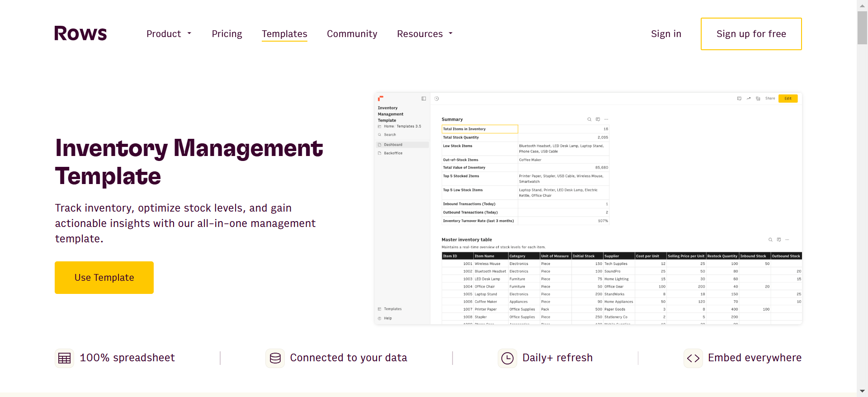This screenshot has height=397, width=868.
Task: Click comment icon on Master inventory table
Action: pyautogui.click(x=779, y=240)
